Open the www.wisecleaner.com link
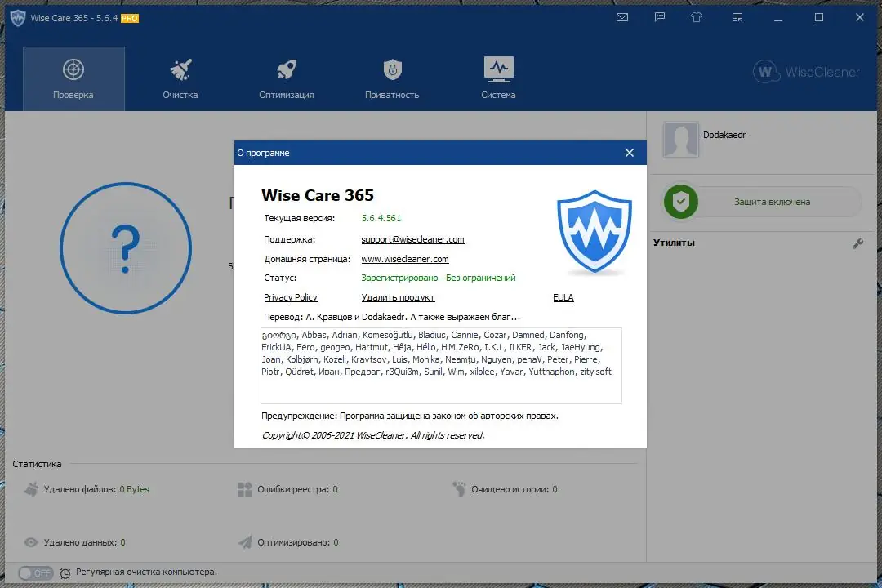 coord(405,259)
